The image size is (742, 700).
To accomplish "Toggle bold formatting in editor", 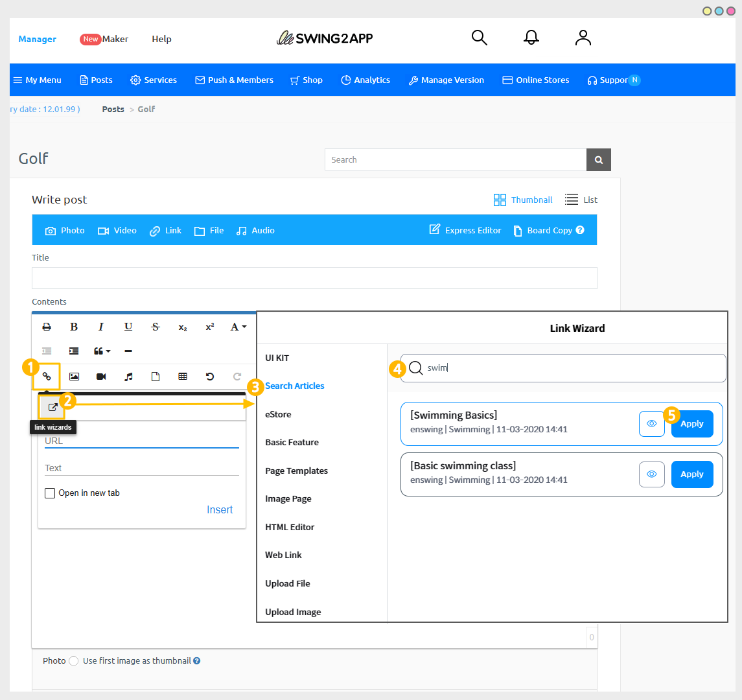I will point(74,327).
